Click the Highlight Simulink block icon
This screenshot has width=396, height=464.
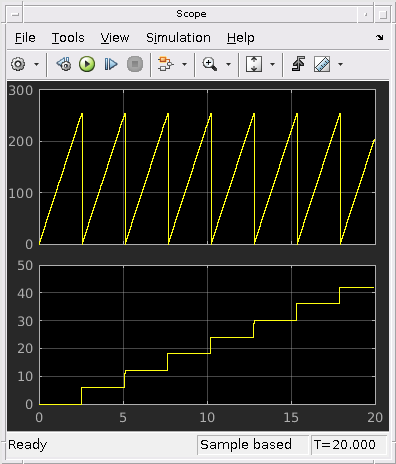point(166,64)
